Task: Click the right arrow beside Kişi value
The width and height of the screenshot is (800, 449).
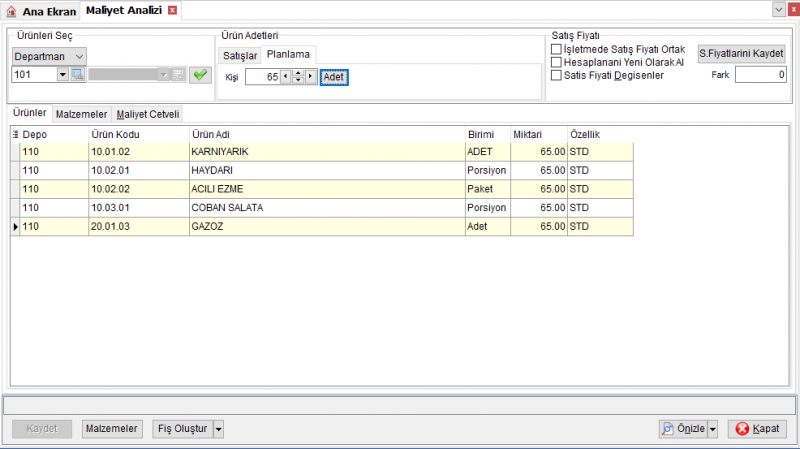Action: pyautogui.click(x=310, y=77)
